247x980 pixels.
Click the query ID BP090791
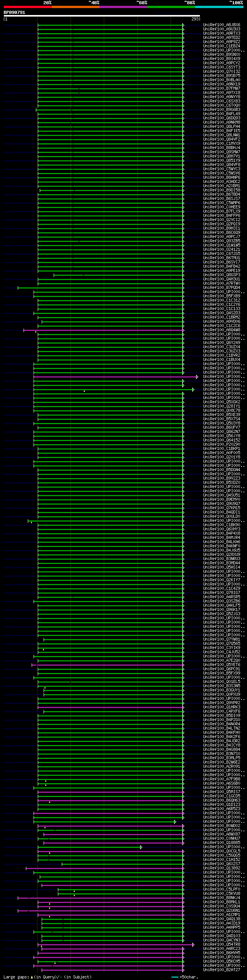[14, 12]
